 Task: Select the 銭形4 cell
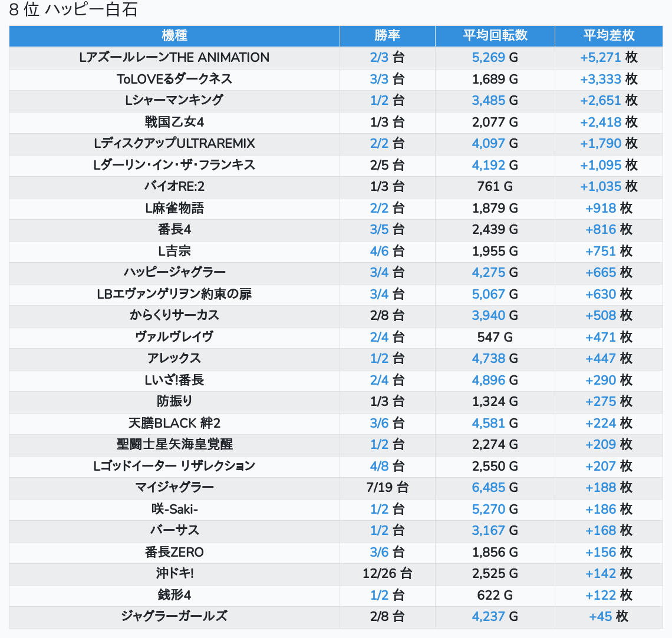(174, 595)
